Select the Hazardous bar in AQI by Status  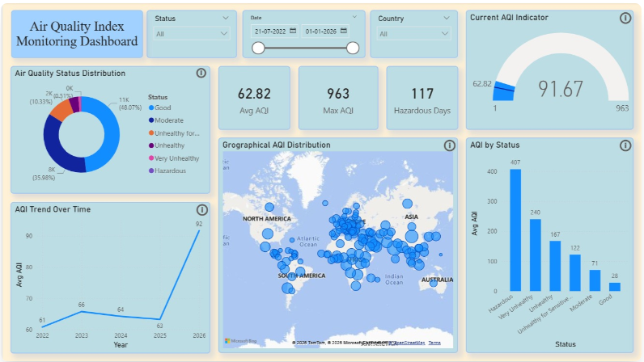click(x=515, y=229)
